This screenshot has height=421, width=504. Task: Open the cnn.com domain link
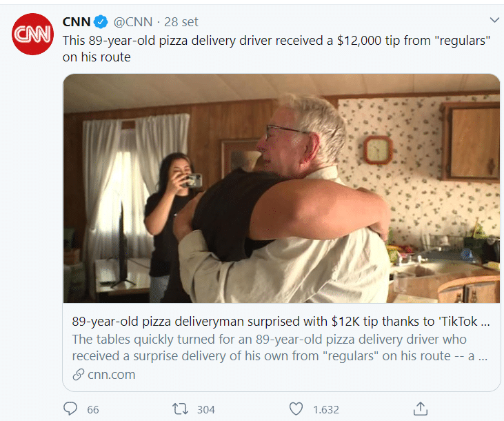[111, 375]
